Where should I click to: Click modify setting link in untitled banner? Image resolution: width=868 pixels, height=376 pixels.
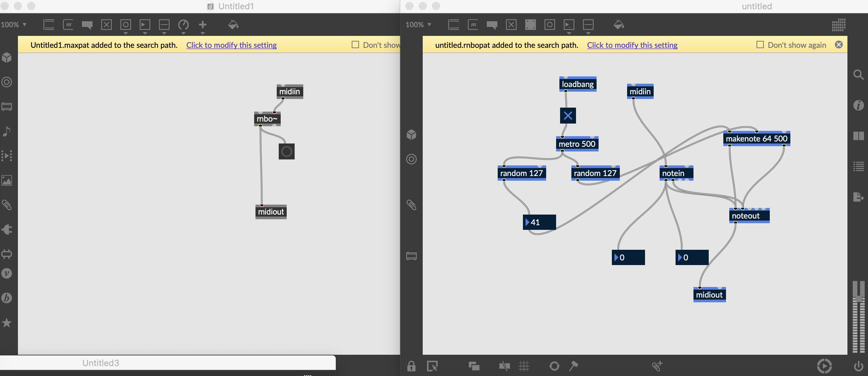pos(632,45)
